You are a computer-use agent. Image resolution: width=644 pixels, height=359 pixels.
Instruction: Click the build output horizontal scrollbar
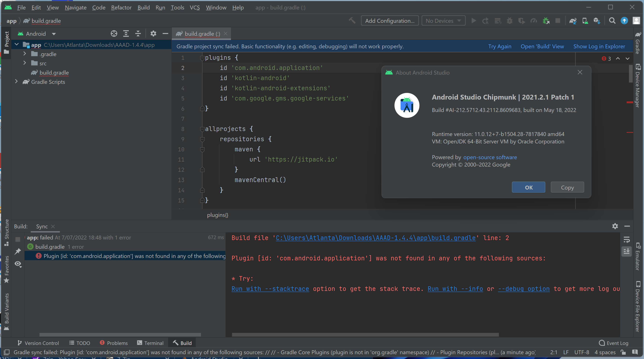pyautogui.click(x=365, y=335)
